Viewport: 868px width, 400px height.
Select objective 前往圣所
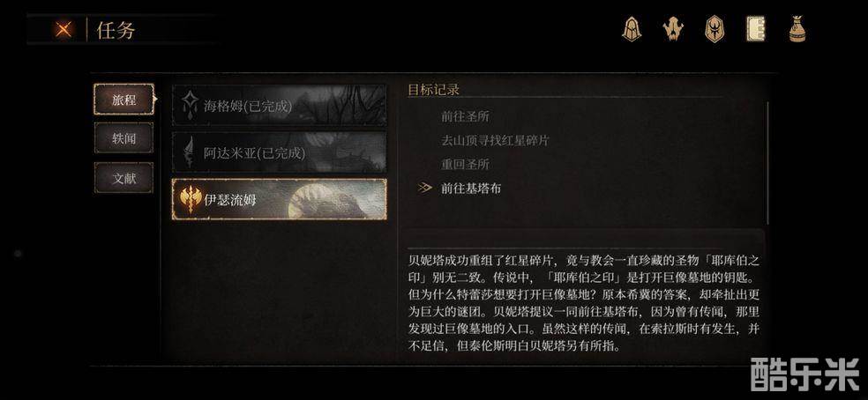coord(465,116)
